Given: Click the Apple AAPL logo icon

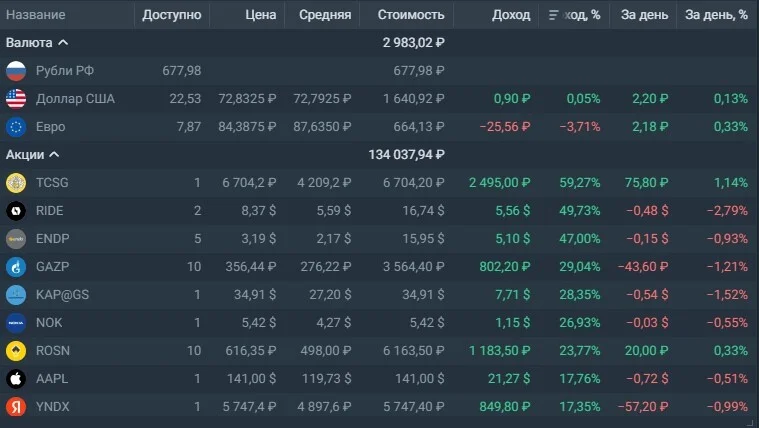Looking at the screenshot, I should coord(16,379).
